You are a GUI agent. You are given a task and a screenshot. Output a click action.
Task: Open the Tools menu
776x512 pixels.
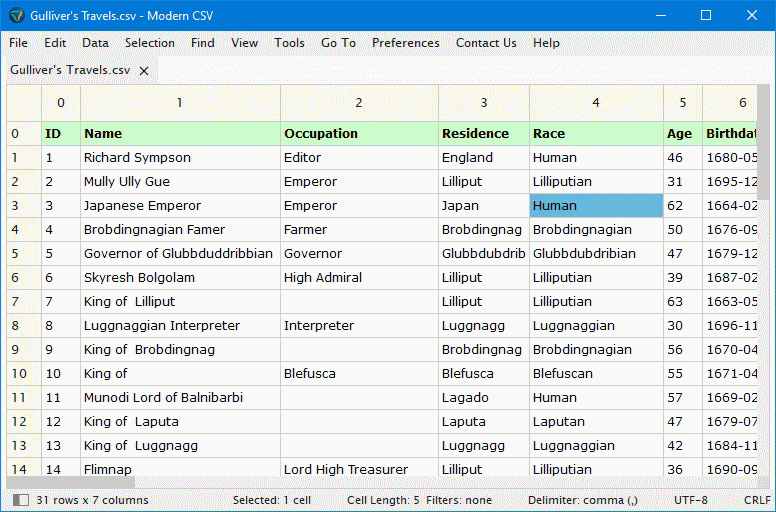pos(290,43)
